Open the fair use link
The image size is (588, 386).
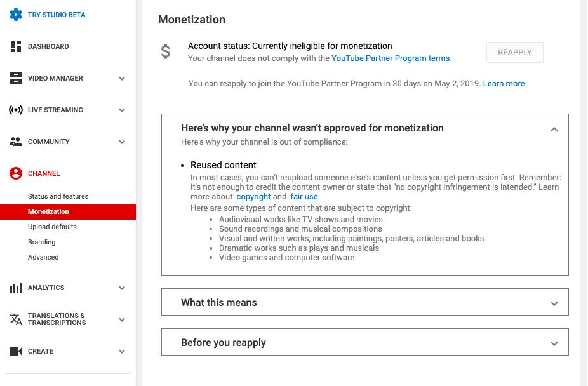[304, 197]
